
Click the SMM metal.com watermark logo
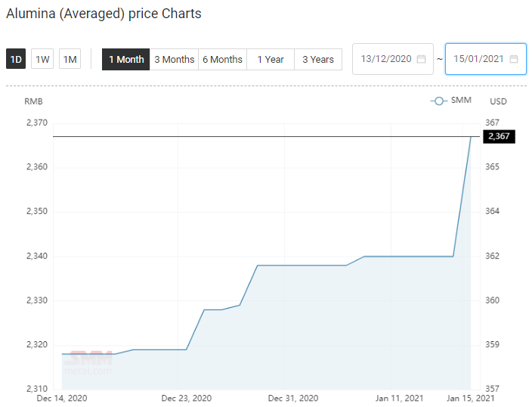click(88, 363)
